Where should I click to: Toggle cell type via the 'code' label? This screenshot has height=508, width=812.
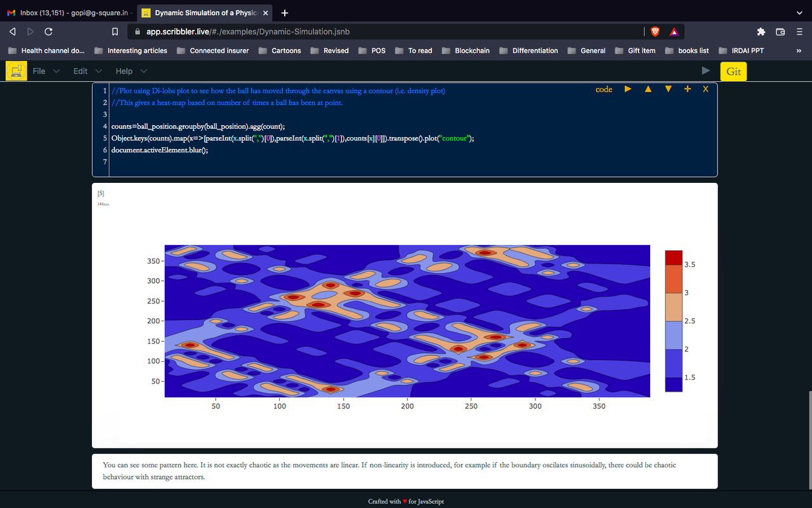(x=604, y=90)
